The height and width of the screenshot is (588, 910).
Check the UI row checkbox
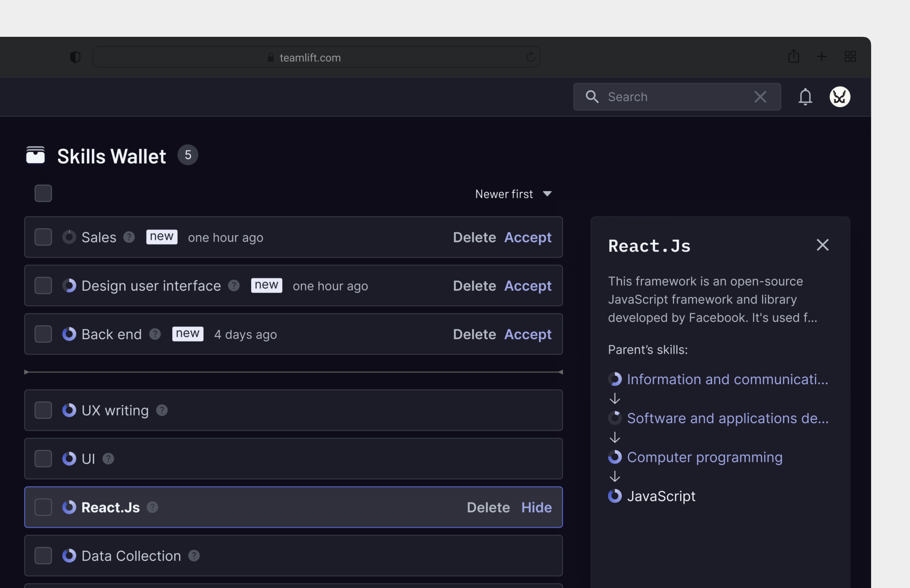tap(43, 459)
